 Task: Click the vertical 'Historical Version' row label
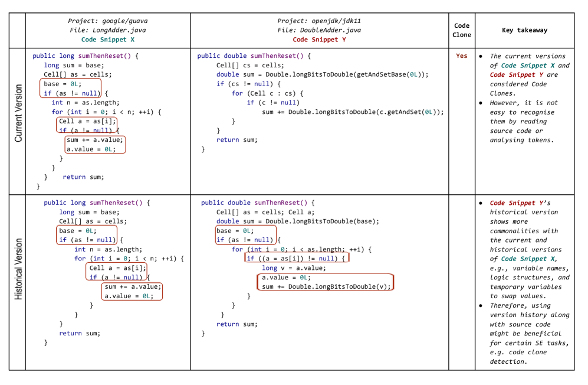tap(18, 269)
